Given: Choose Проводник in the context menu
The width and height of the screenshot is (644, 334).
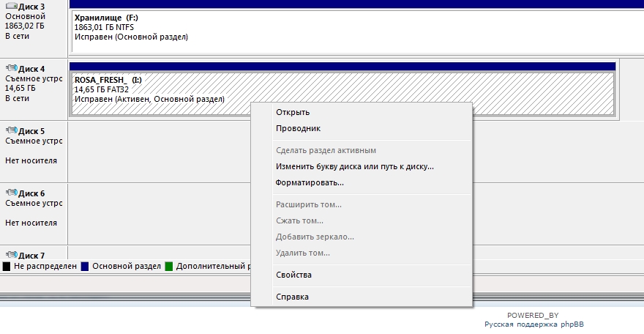Looking at the screenshot, I should (x=362, y=128).
